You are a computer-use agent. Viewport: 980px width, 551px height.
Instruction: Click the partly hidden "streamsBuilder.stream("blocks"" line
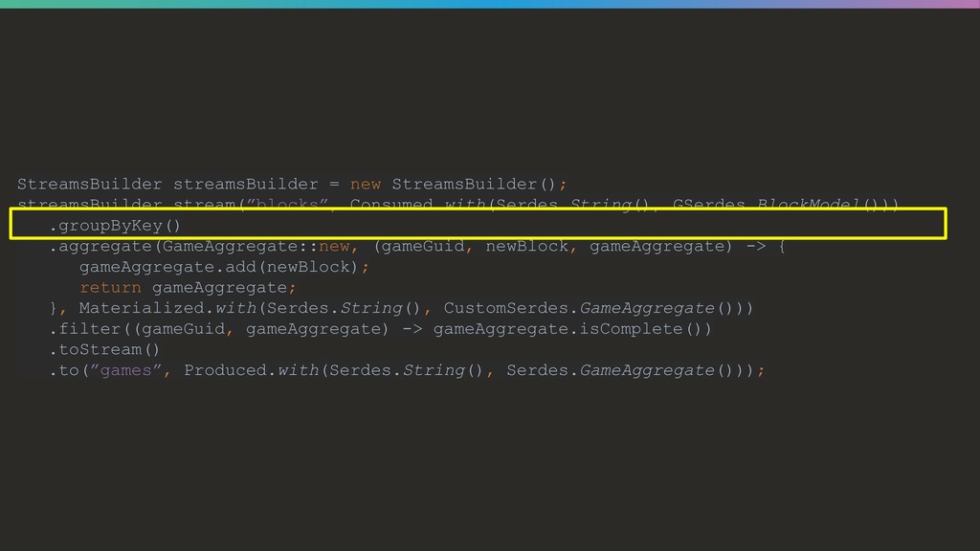(x=457, y=204)
